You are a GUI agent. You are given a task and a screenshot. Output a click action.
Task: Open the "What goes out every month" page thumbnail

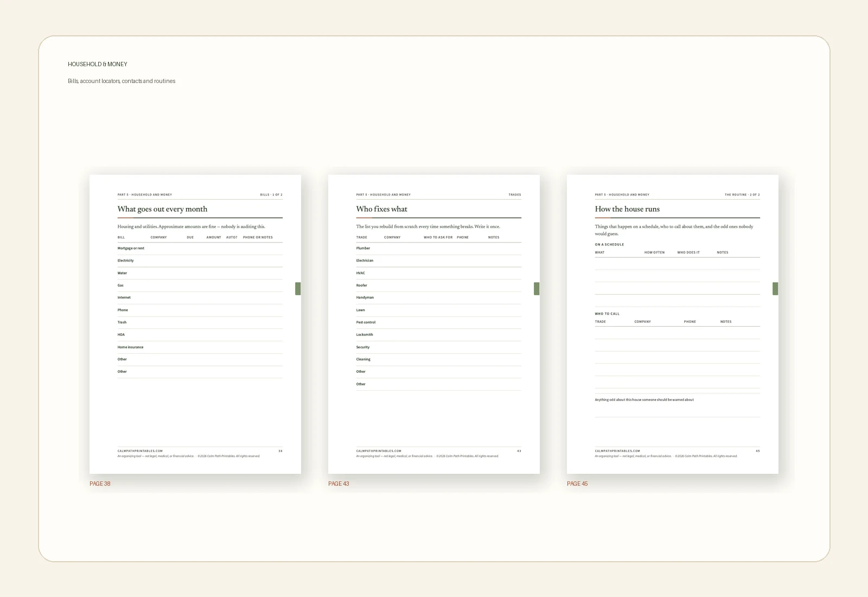click(195, 324)
